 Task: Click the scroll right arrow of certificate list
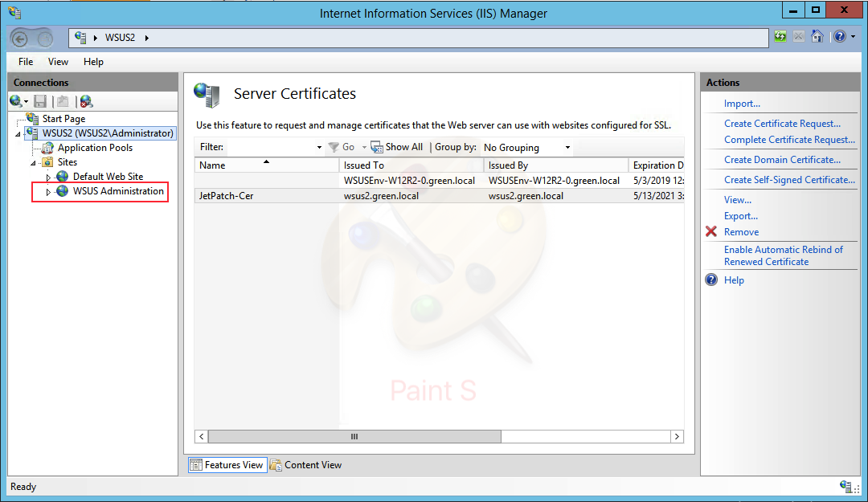click(677, 437)
